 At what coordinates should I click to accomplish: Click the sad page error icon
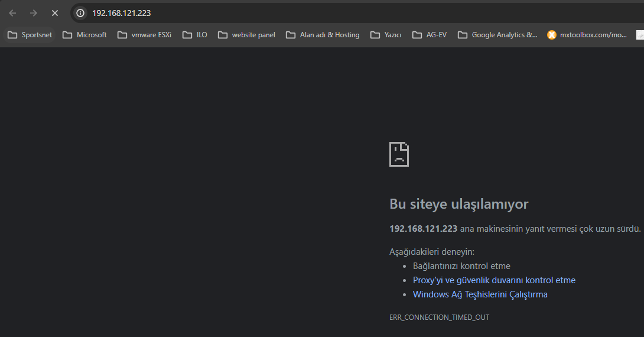click(x=399, y=154)
